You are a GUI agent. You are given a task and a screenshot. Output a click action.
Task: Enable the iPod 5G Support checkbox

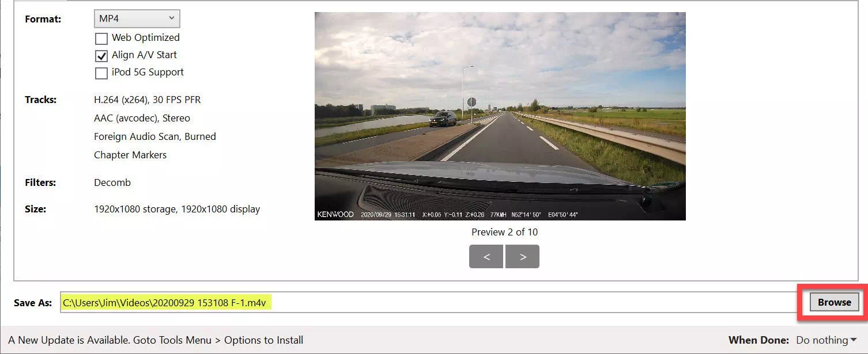(x=101, y=73)
